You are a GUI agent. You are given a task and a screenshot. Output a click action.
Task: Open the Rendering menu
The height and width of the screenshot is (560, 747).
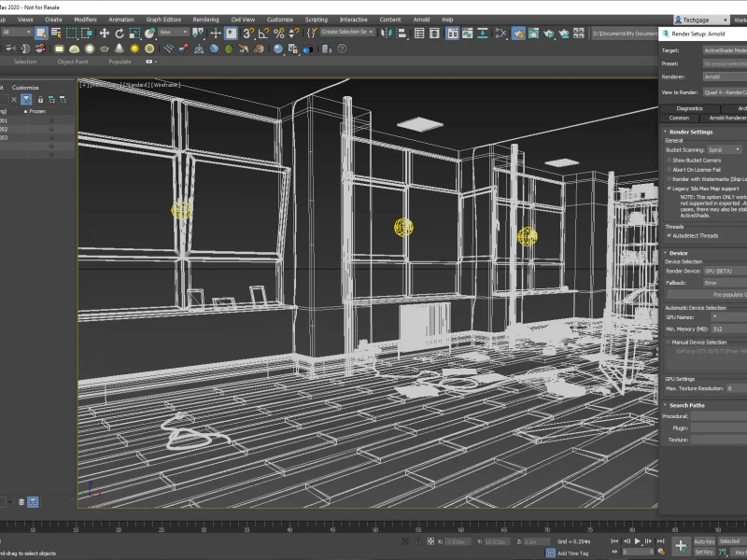(205, 20)
